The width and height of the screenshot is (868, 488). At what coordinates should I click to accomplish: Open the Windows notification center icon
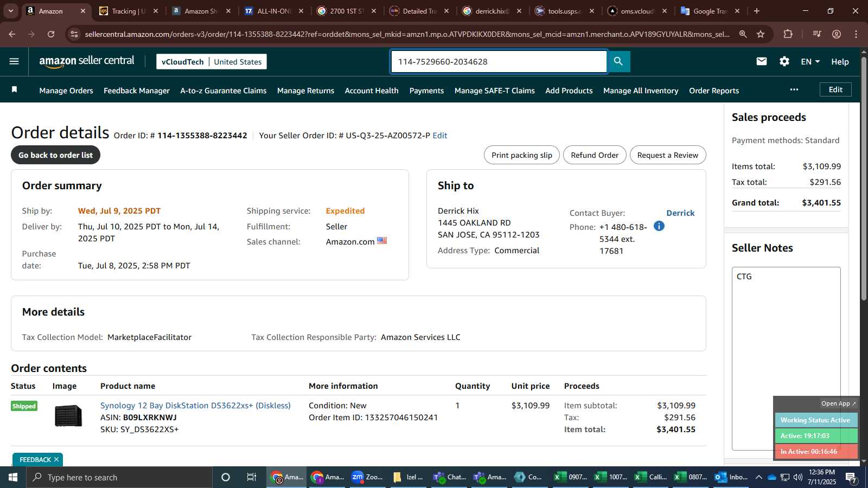click(851, 477)
